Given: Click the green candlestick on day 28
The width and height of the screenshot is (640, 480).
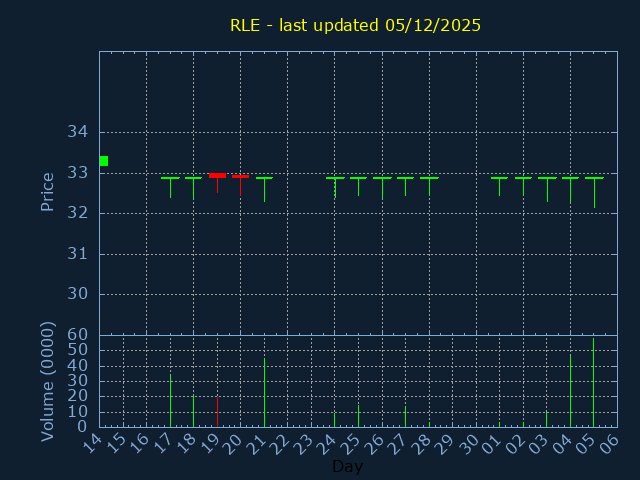Looking at the screenshot, I should pos(429,179).
